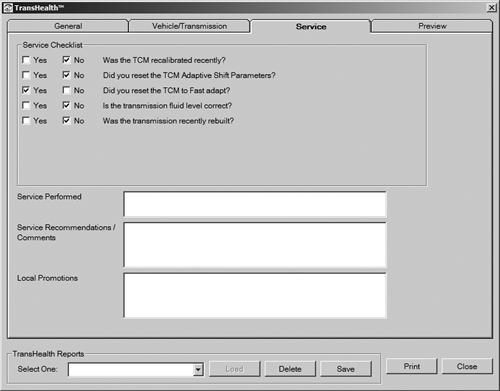Check Yes for TCM recalibrated recently

click(26, 60)
